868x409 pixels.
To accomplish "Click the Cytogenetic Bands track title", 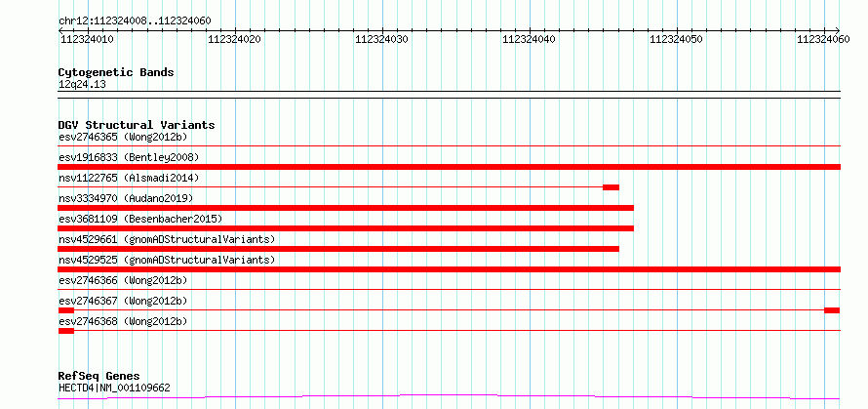I will pos(116,72).
